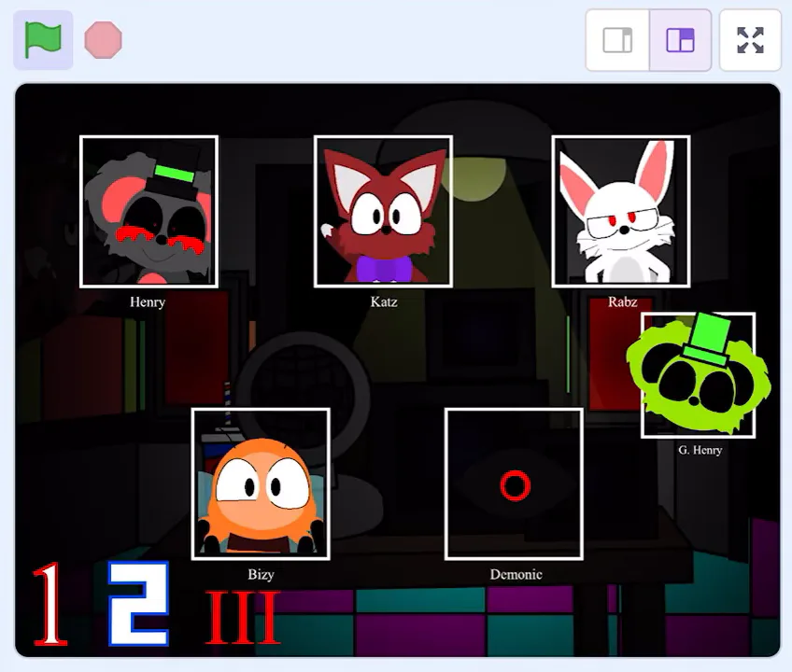Enter full screen mode
This screenshot has height=672, width=792.
(x=750, y=40)
